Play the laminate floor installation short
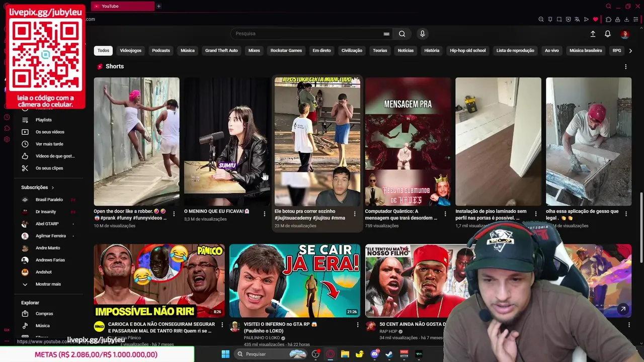Screen dimensions: 644x362 (498, 141)
